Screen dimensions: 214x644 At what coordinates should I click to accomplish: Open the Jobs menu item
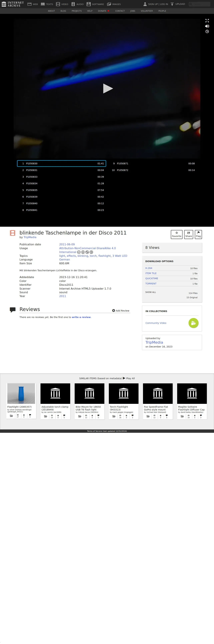(x=132, y=11)
